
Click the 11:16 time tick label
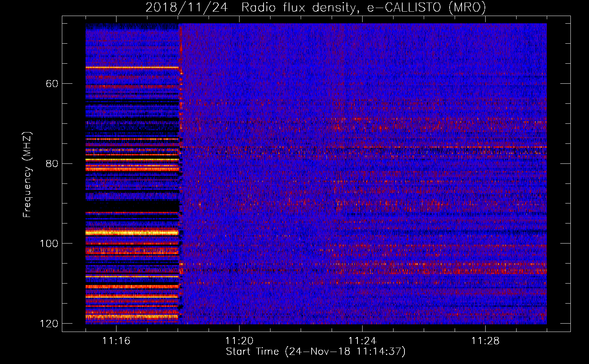coord(116,341)
